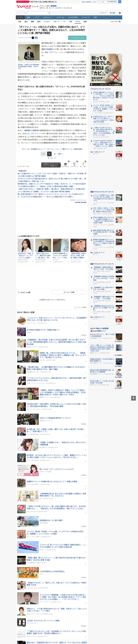Share article on X
Viewport: 138px width, 644px height.
click(x=33, y=38)
